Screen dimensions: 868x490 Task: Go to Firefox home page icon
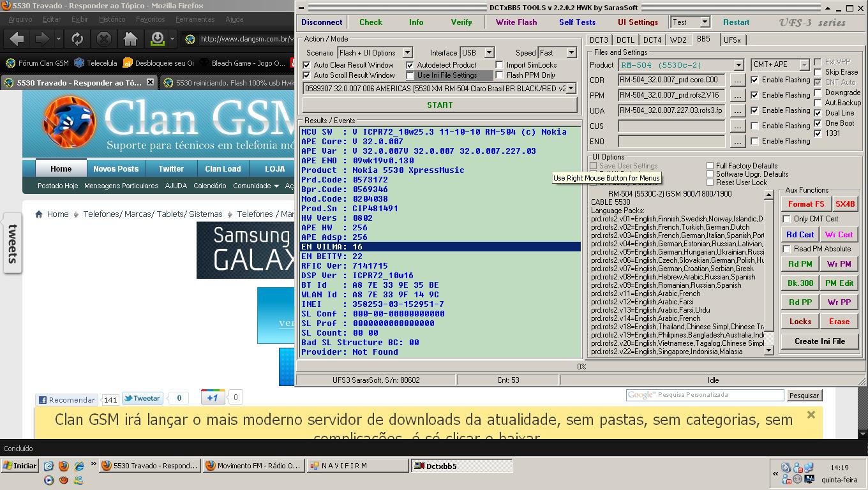click(131, 39)
